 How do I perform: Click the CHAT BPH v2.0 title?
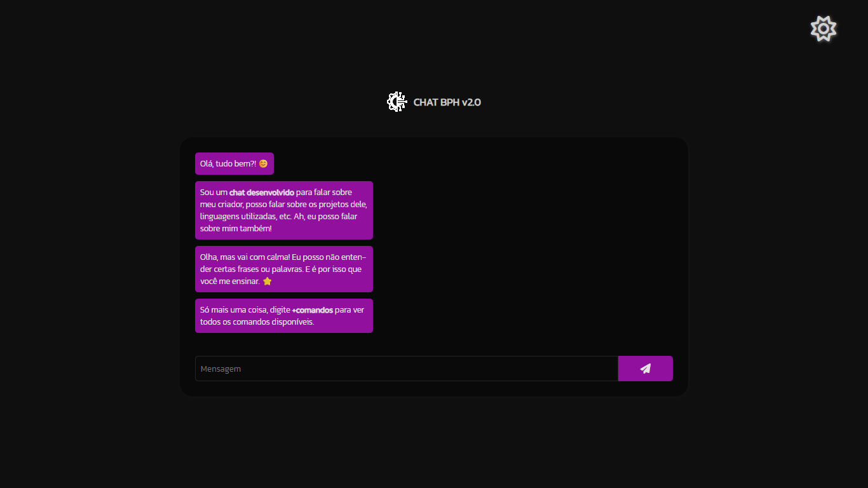[x=447, y=102]
